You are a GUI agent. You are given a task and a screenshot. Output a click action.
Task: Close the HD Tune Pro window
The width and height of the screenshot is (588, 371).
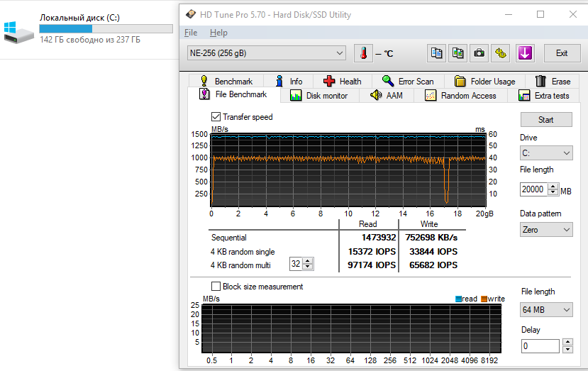572,14
